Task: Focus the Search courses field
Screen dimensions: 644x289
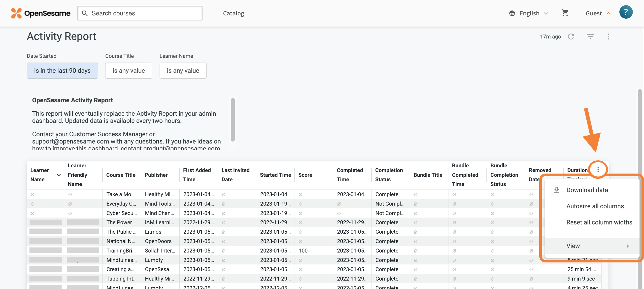Action: [x=140, y=13]
